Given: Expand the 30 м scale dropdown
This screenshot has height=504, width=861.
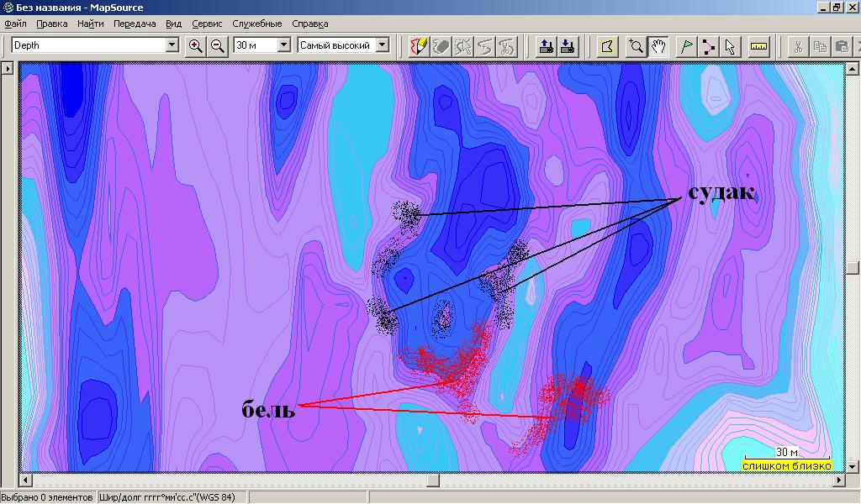Looking at the screenshot, I should pyautogui.click(x=283, y=45).
